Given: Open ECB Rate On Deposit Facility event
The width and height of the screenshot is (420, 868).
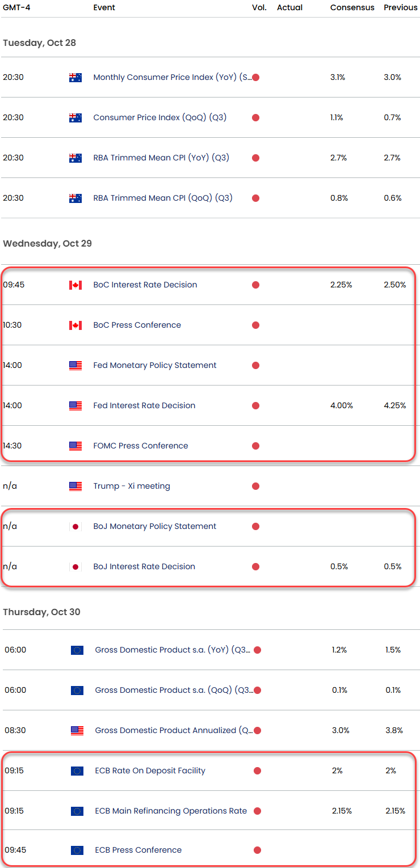Looking at the screenshot, I should (x=150, y=771).
